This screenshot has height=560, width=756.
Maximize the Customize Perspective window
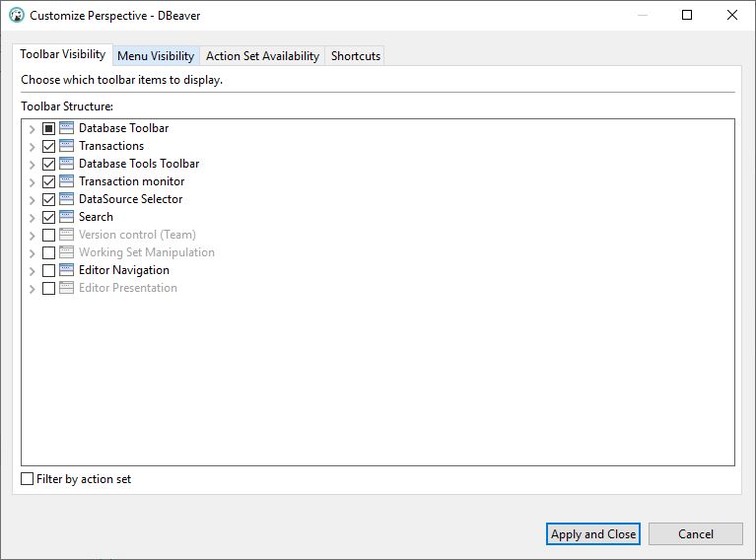pyautogui.click(x=687, y=15)
